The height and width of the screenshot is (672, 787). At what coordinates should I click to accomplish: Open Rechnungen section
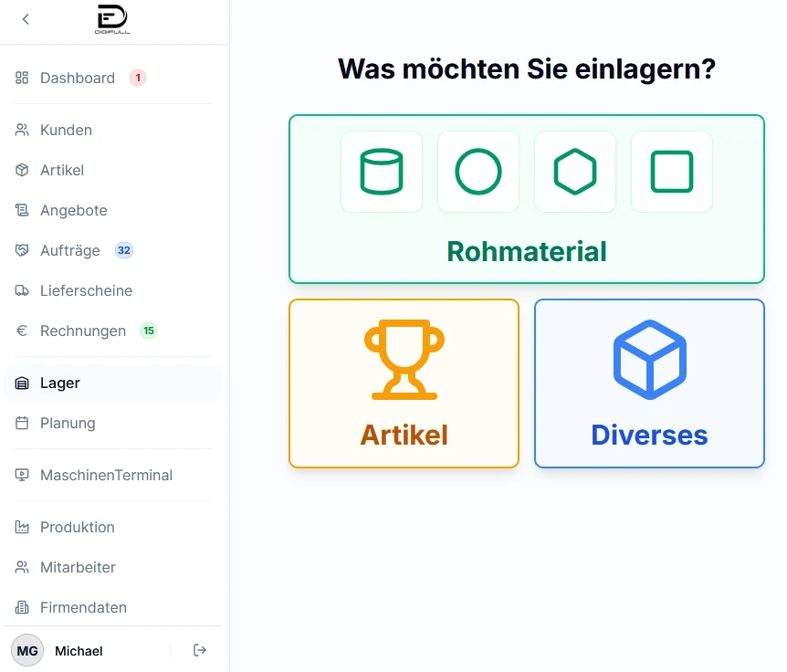(x=112, y=331)
